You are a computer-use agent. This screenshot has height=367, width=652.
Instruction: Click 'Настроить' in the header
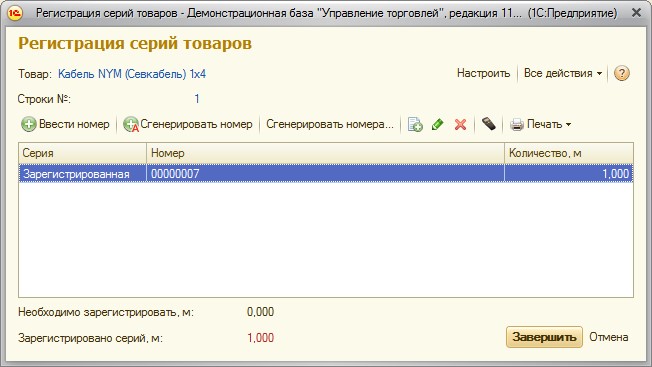pyautogui.click(x=483, y=73)
